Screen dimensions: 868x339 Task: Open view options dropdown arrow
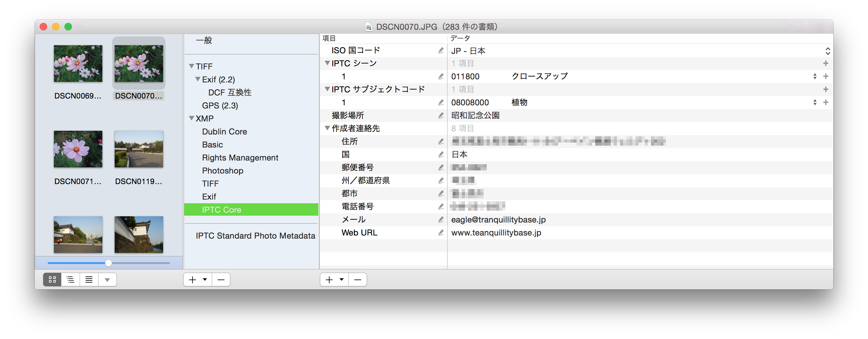point(107,280)
